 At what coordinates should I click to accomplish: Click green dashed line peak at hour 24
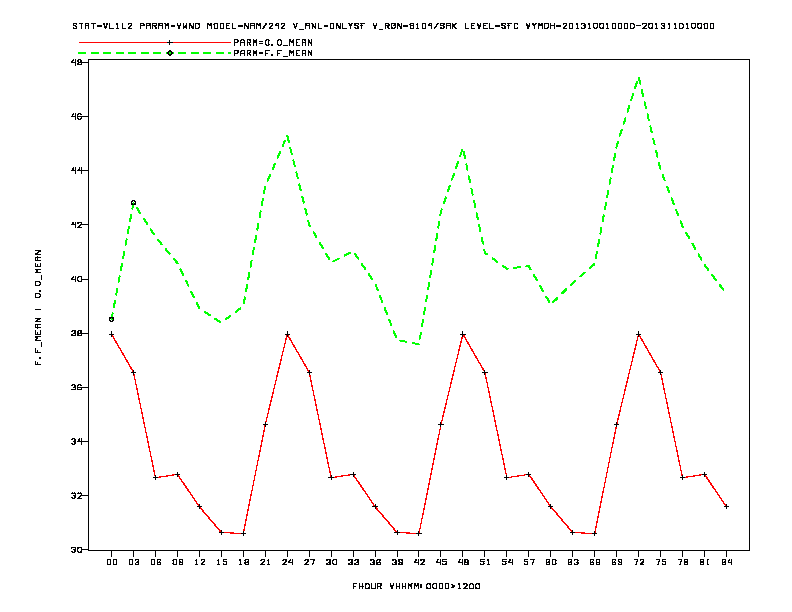(x=287, y=136)
